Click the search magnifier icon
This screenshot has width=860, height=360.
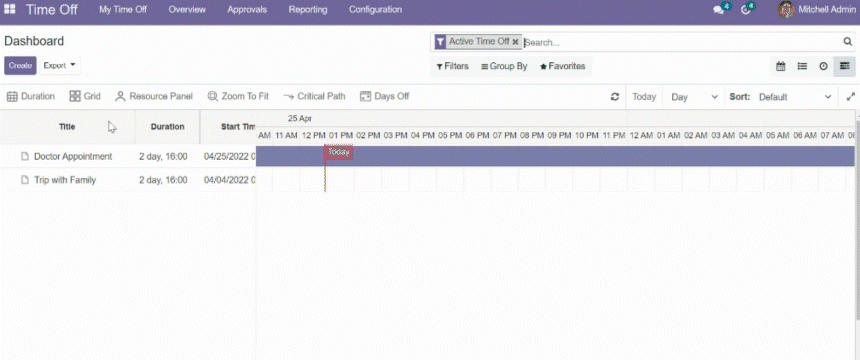coord(847,42)
